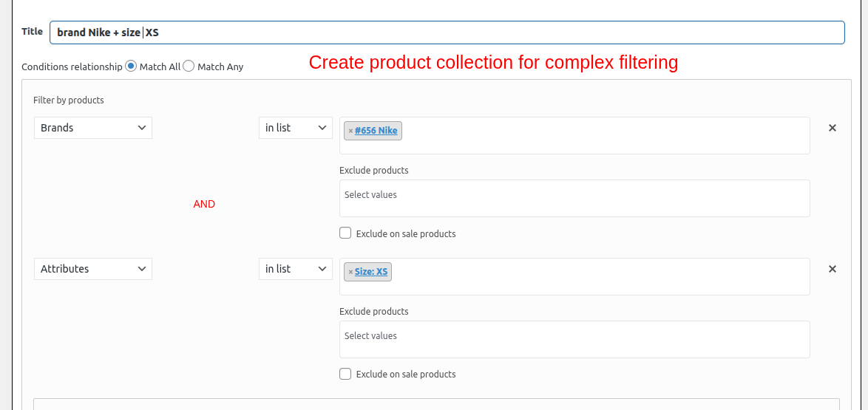Open the 'in list' operator dropdown for Brands
This screenshot has height=410, width=868.
pos(296,128)
